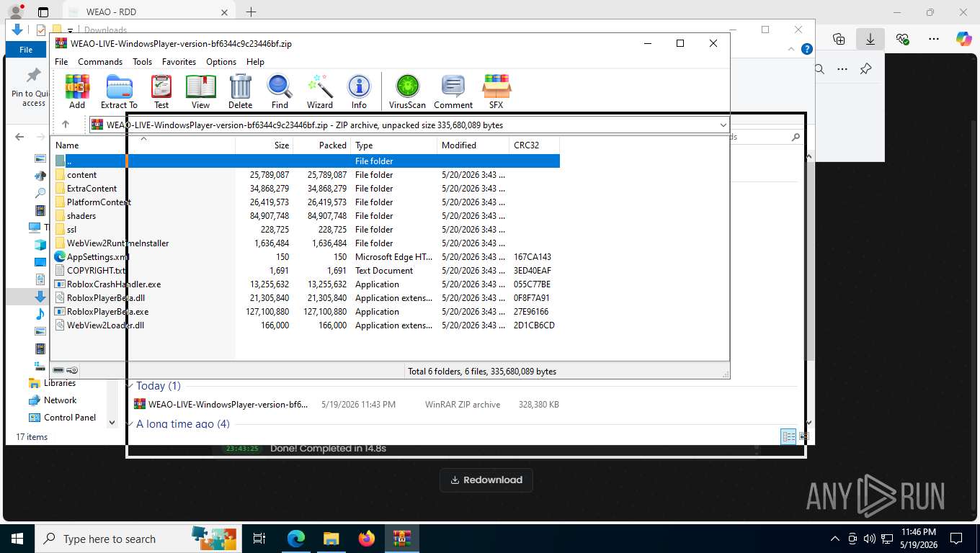Image resolution: width=980 pixels, height=553 pixels.
Task: Click the View toolbar icon
Action: pos(200,91)
